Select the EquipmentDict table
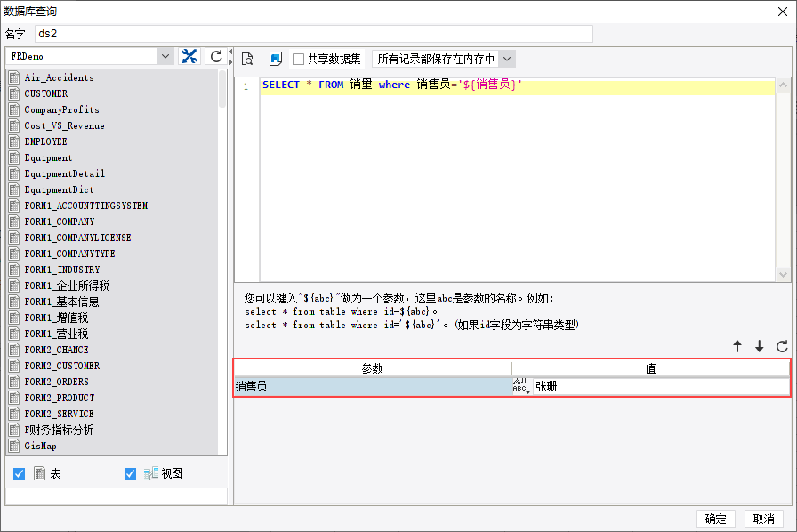Viewport: 797px width, 532px height. [59, 189]
